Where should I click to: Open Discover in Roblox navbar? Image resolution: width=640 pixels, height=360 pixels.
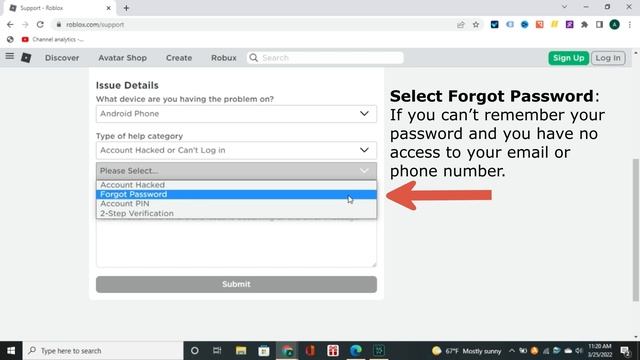tap(62, 58)
